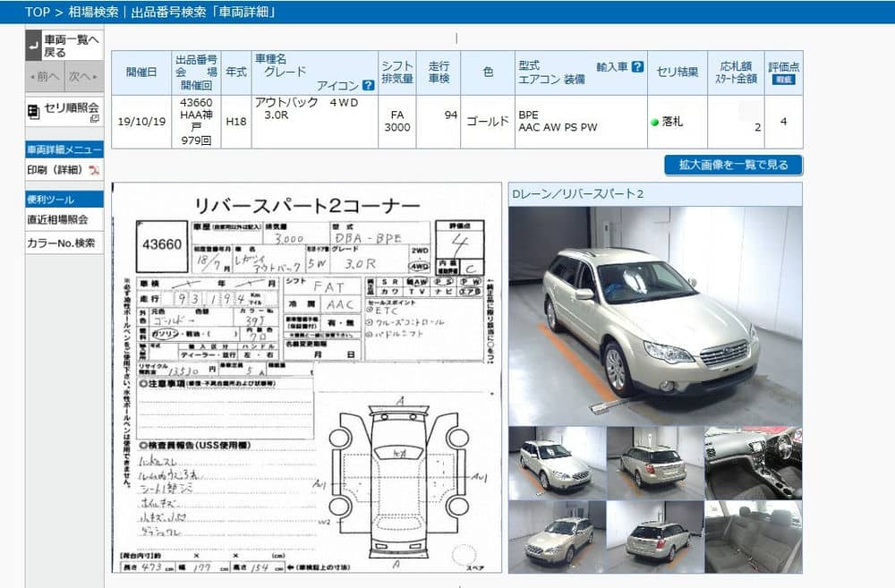This screenshot has width=895, height=588.
Task: Select the dashboard interior thumbnail
Action: tap(753, 463)
